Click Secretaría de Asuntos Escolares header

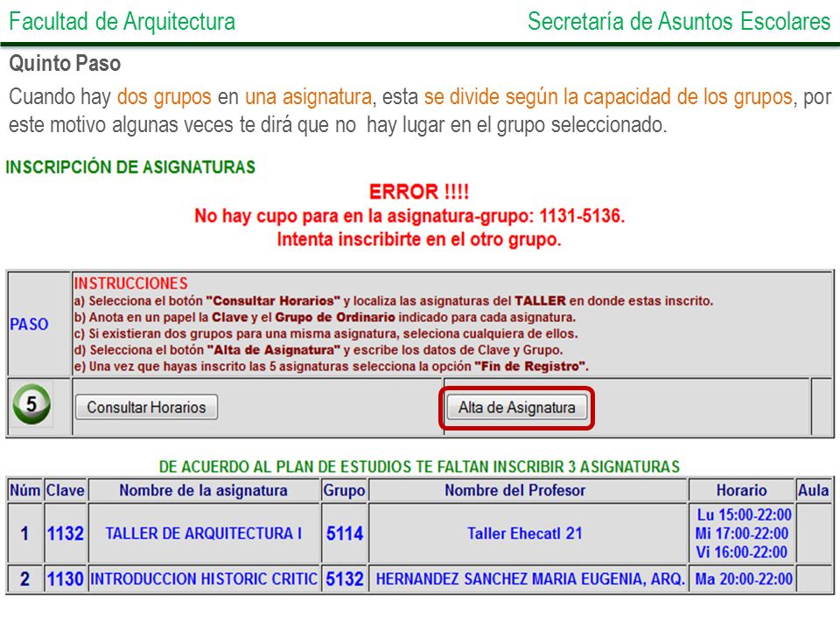coord(679,21)
